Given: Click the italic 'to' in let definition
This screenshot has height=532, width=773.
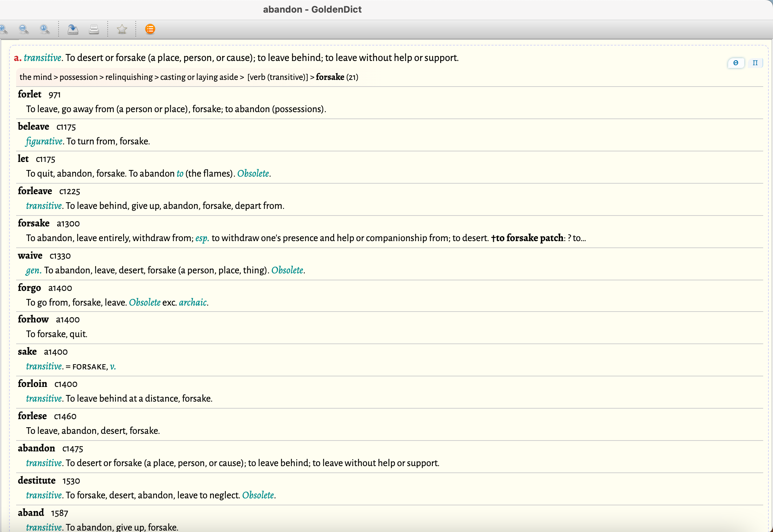Looking at the screenshot, I should click(x=180, y=173).
